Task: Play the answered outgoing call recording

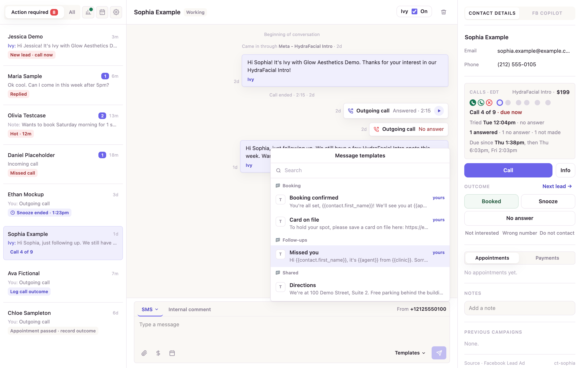Action: pos(439,111)
